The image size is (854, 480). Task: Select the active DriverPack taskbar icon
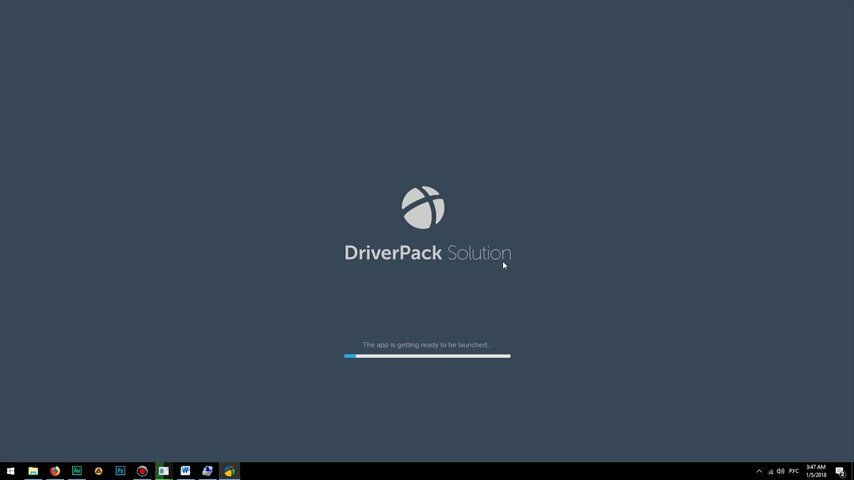229,471
